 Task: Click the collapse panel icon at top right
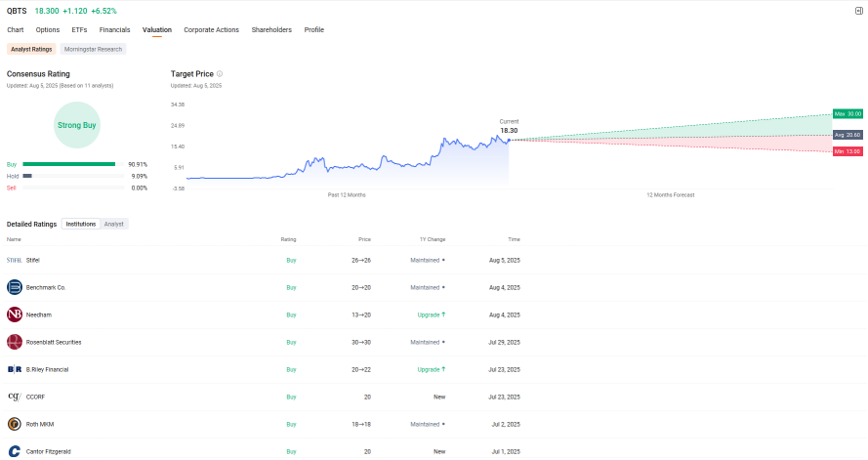(858, 11)
